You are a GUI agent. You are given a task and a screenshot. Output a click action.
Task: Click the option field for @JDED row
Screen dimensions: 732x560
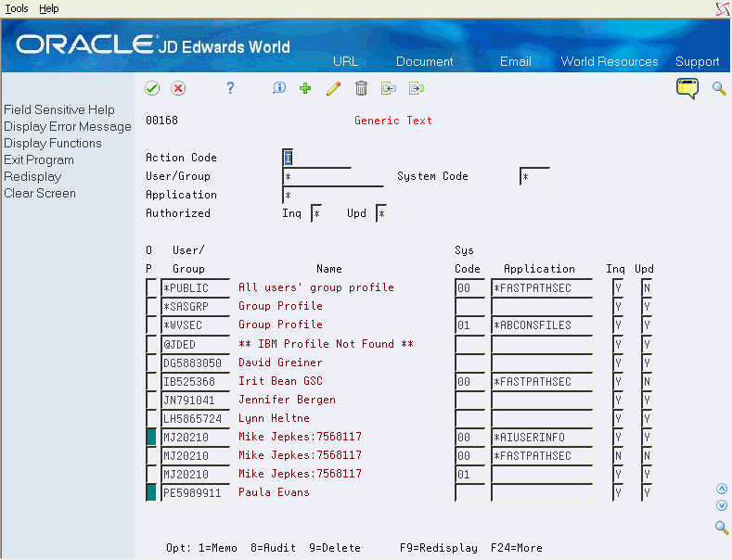tap(151, 344)
